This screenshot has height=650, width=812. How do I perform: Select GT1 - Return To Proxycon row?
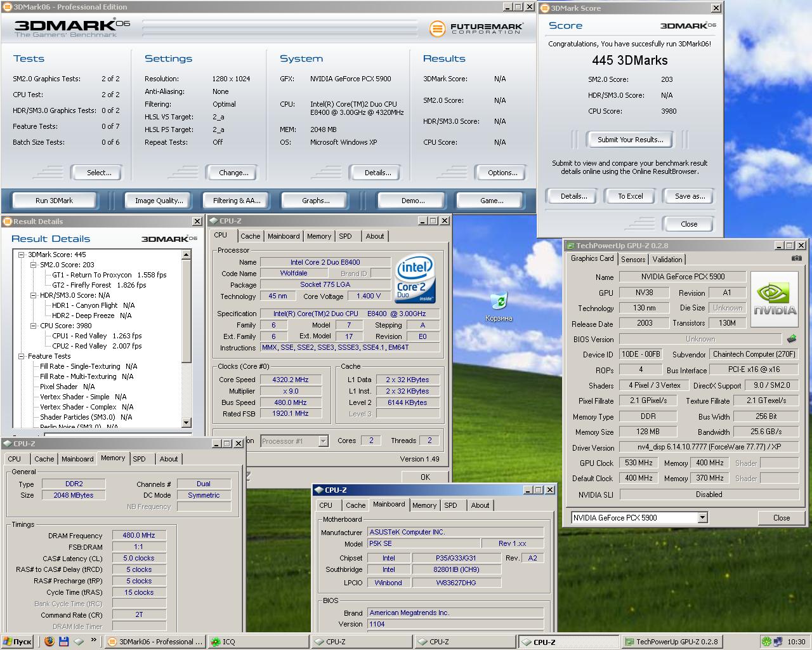109,275
